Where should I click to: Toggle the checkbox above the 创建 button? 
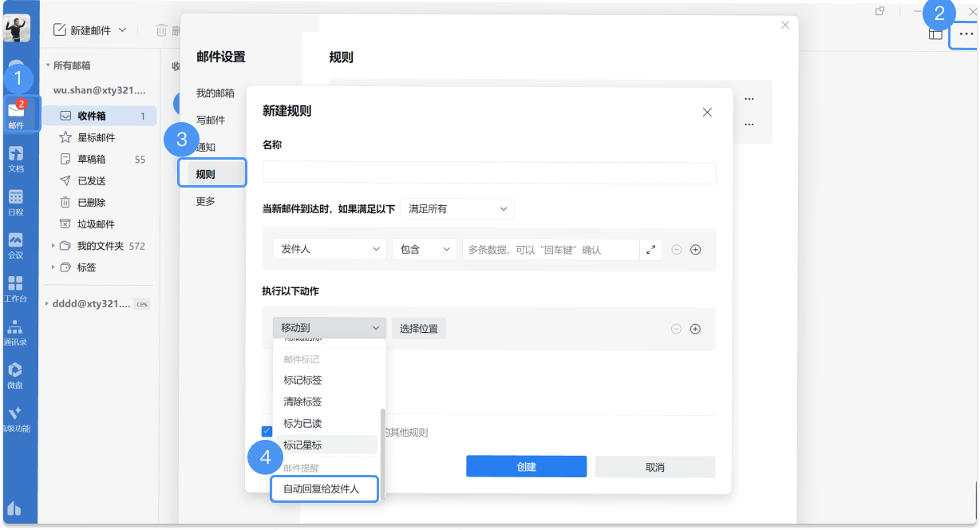tap(267, 432)
